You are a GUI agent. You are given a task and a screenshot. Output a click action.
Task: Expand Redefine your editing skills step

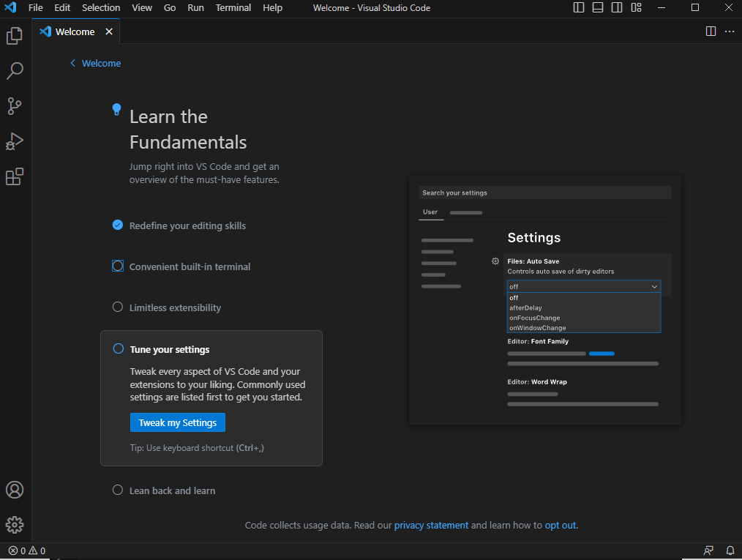pos(187,225)
